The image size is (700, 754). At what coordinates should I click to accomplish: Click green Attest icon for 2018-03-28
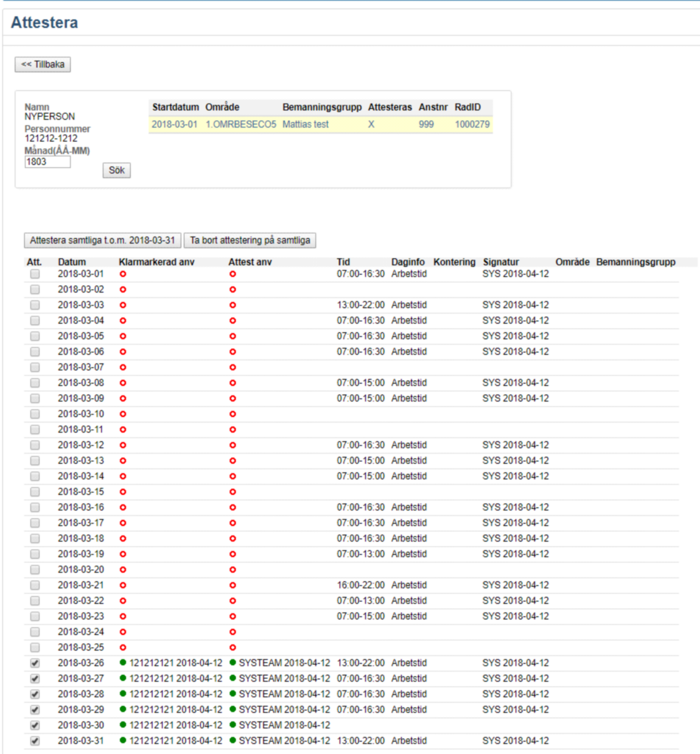pyautogui.click(x=233, y=694)
